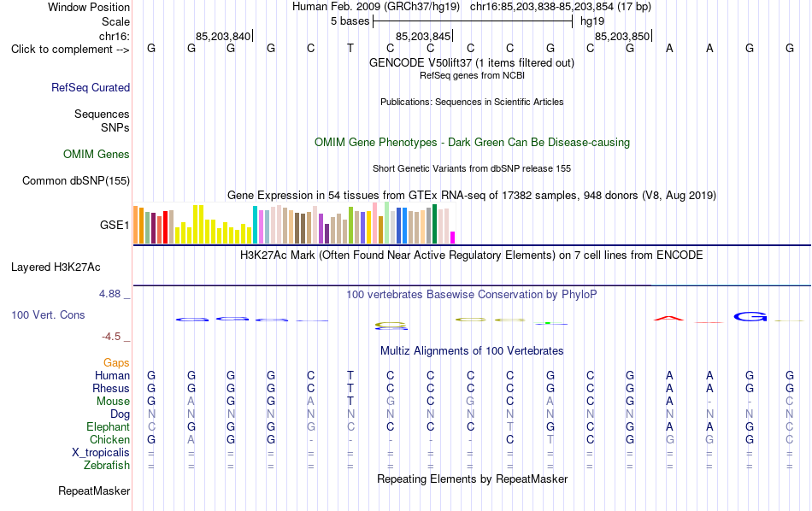
Task: Click the RefSeq Curated track label
Action: [91, 87]
